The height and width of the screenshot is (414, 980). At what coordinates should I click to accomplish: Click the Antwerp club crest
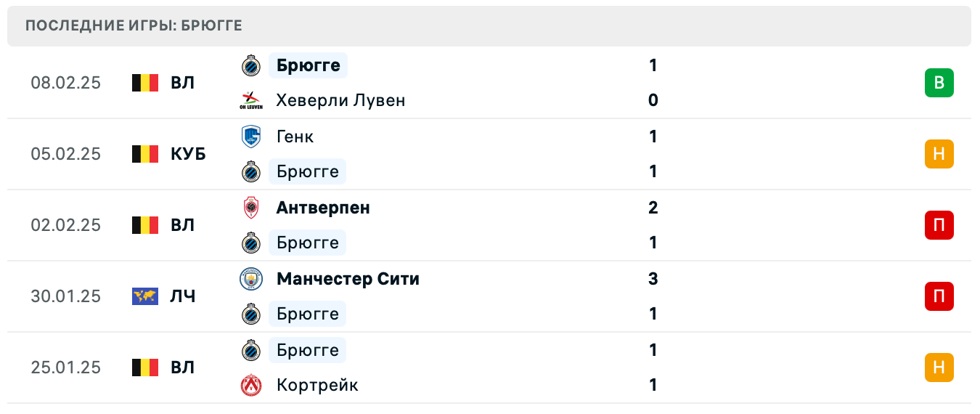[251, 208]
